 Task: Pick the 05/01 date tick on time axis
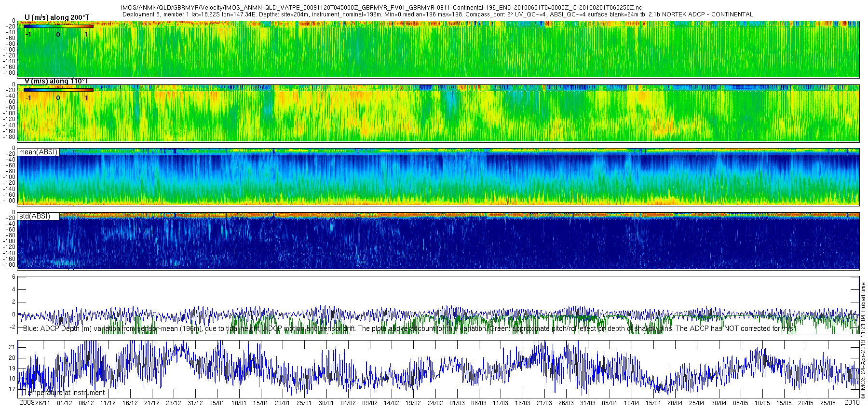click(x=217, y=403)
